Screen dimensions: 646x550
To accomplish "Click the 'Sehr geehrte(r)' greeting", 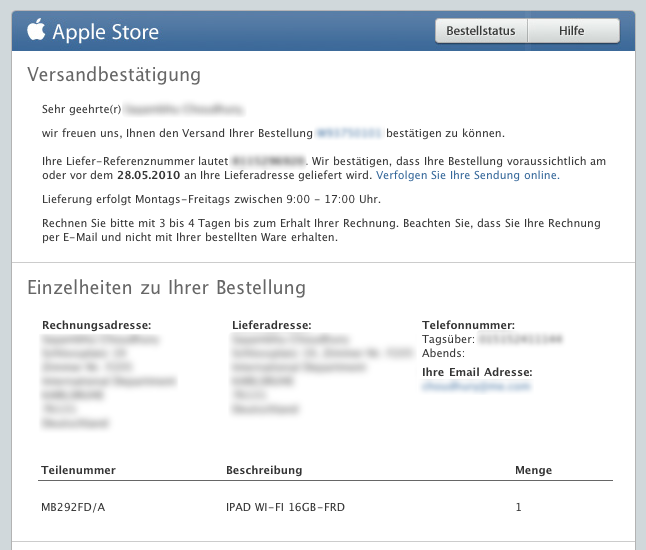I will (82, 109).
